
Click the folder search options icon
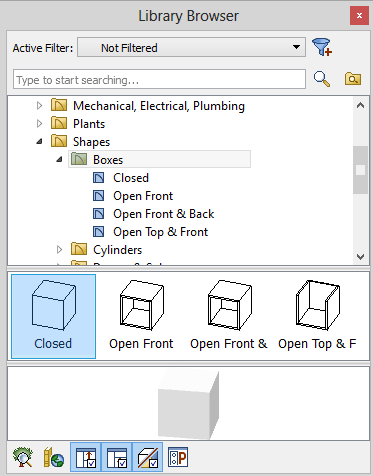pos(353,79)
